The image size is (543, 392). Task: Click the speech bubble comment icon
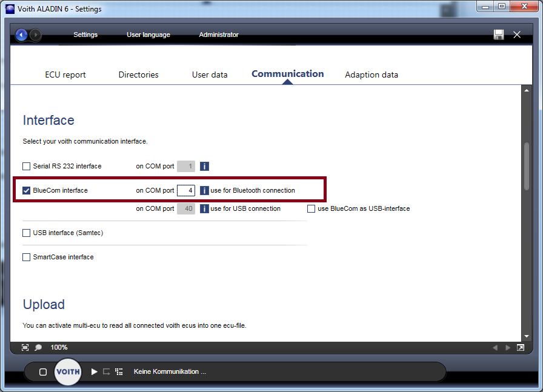(38, 347)
